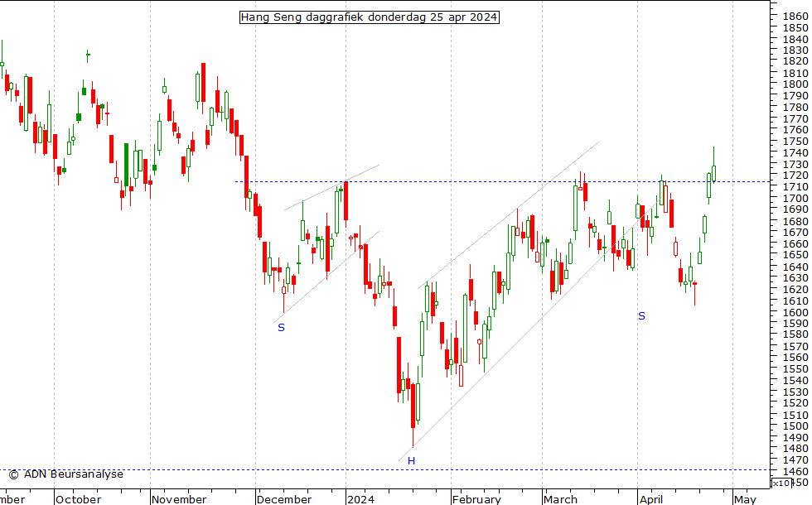812x505 pixels.
Task: Click the 1540 price axis label
Action: pyautogui.click(x=795, y=380)
